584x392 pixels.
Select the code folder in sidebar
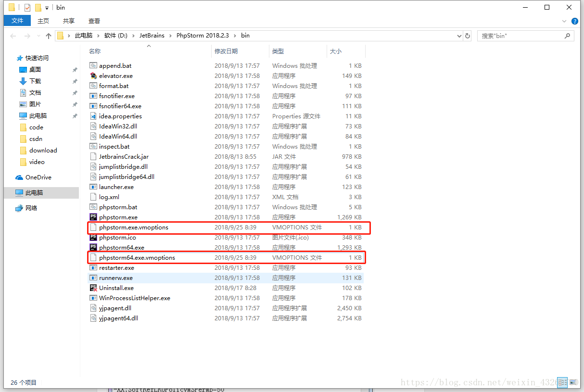(x=36, y=127)
